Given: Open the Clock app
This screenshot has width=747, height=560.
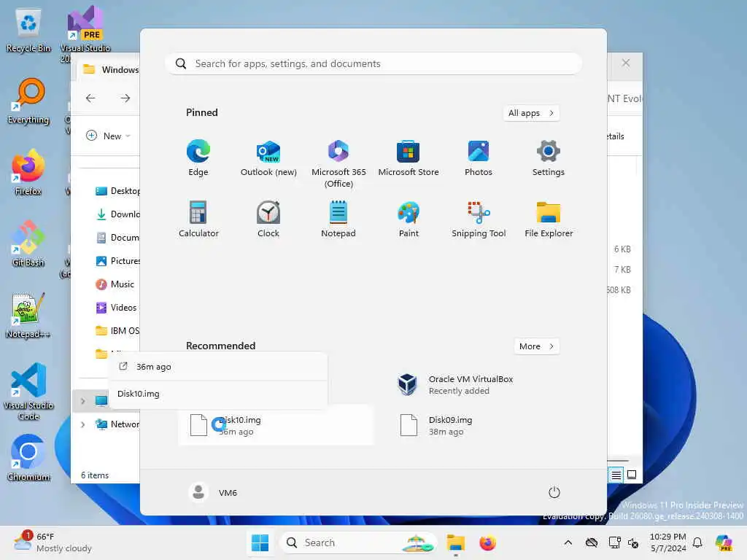Looking at the screenshot, I should click(268, 219).
